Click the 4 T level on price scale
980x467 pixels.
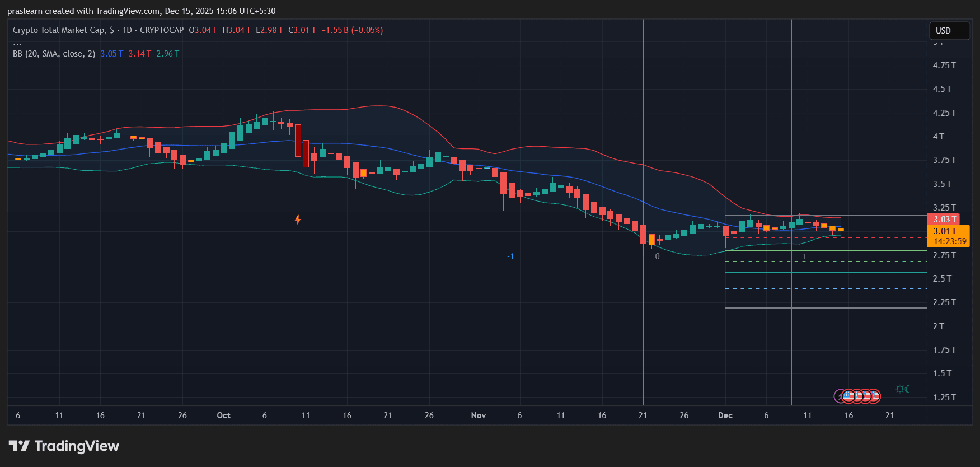939,137
